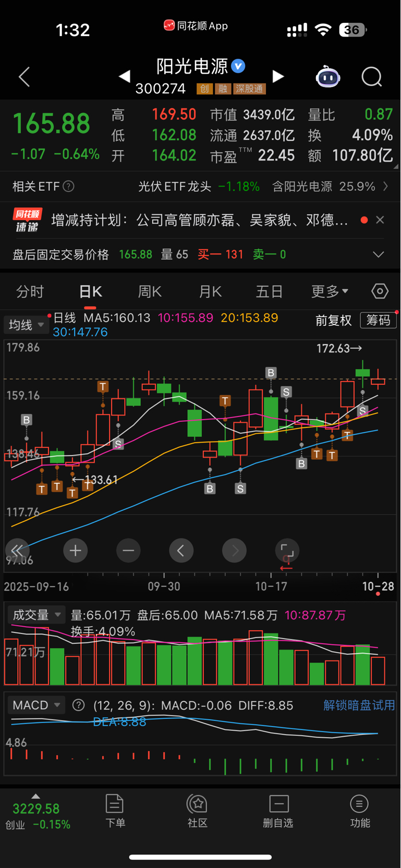
Task: Open the MACD indicator dropdown
Action: (x=36, y=705)
